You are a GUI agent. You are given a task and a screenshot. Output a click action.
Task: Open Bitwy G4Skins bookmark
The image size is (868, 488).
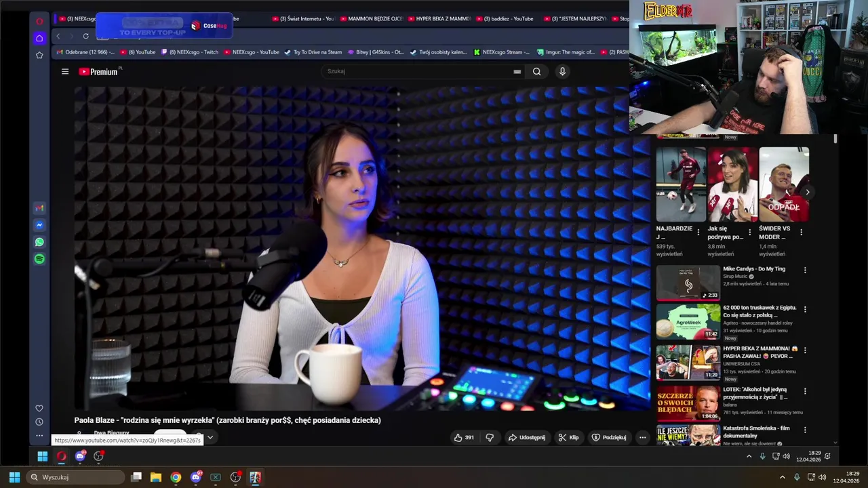[x=375, y=52]
